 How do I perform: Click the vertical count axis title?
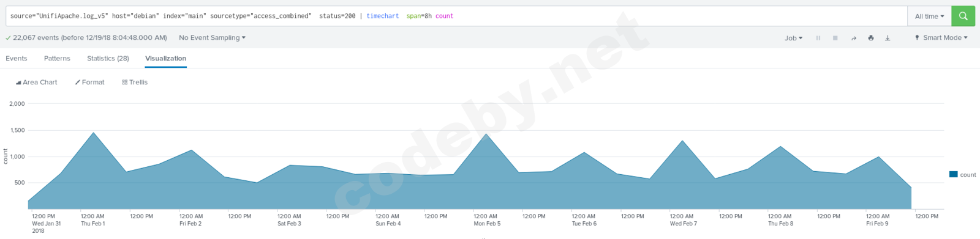point(6,156)
